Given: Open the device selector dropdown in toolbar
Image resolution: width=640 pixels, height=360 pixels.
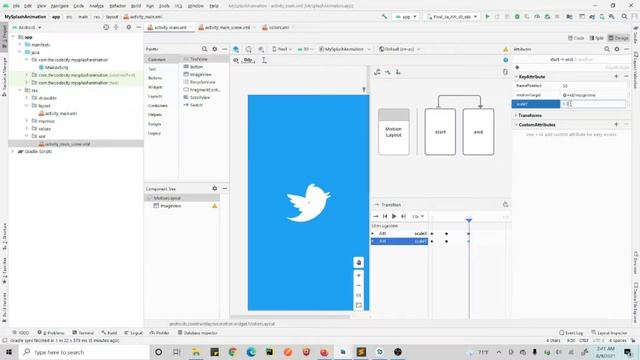Looking at the screenshot, I should 451,17.
